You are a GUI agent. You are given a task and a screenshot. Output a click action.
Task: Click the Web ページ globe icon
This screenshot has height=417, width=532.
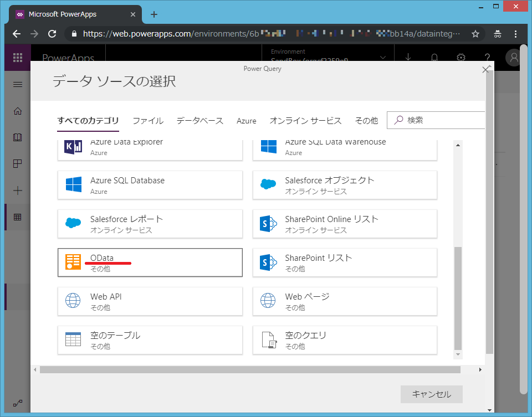pyautogui.click(x=268, y=300)
